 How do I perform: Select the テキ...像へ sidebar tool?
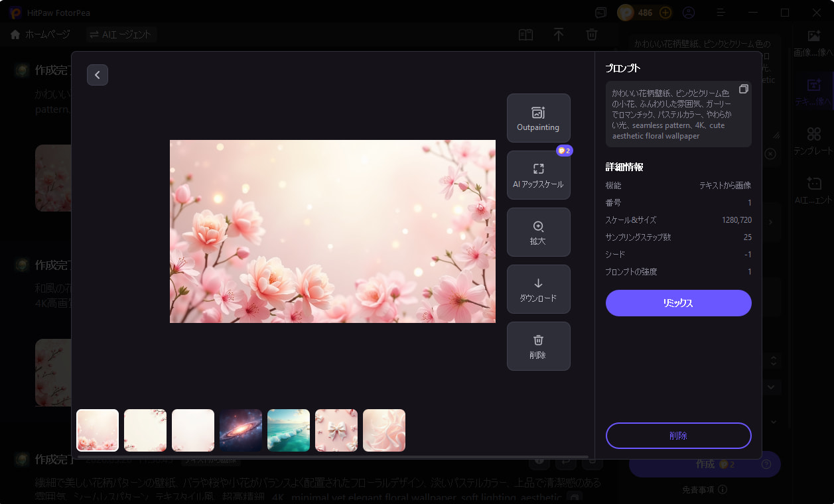[813, 92]
